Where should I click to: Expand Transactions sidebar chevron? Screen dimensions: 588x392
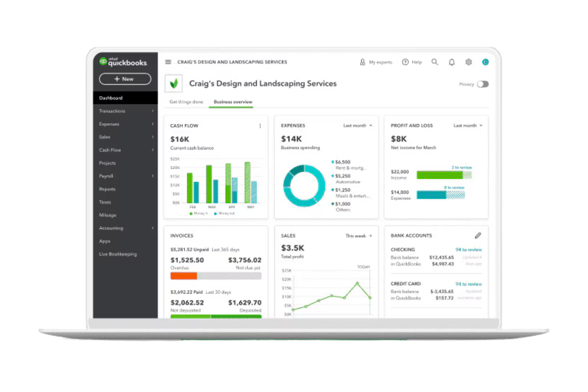click(x=153, y=111)
